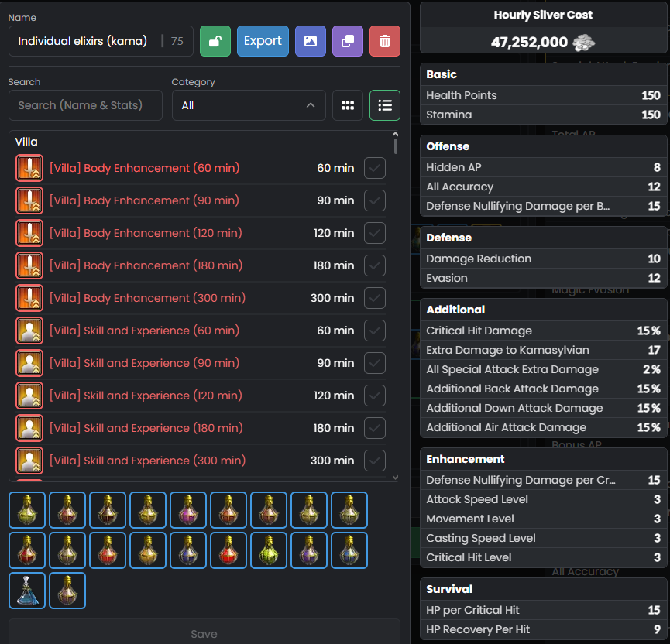Image resolution: width=670 pixels, height=644 pixels.
Task: Duplicate the build with the purple copy icon
Action: [x=347, y=41]
